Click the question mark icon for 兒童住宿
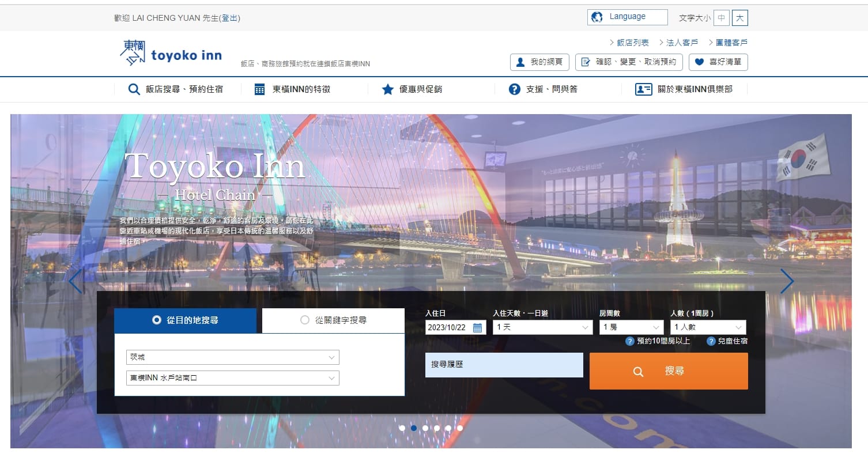Screen dimensions: 868x461 pos(711,341)
